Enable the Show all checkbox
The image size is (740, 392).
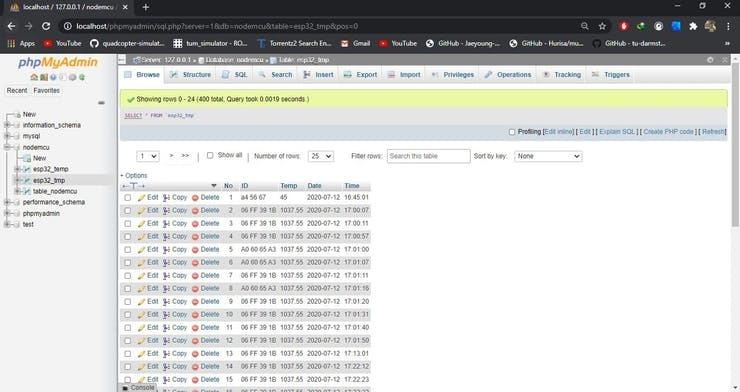pyautogui.click(x=210, y=155)
